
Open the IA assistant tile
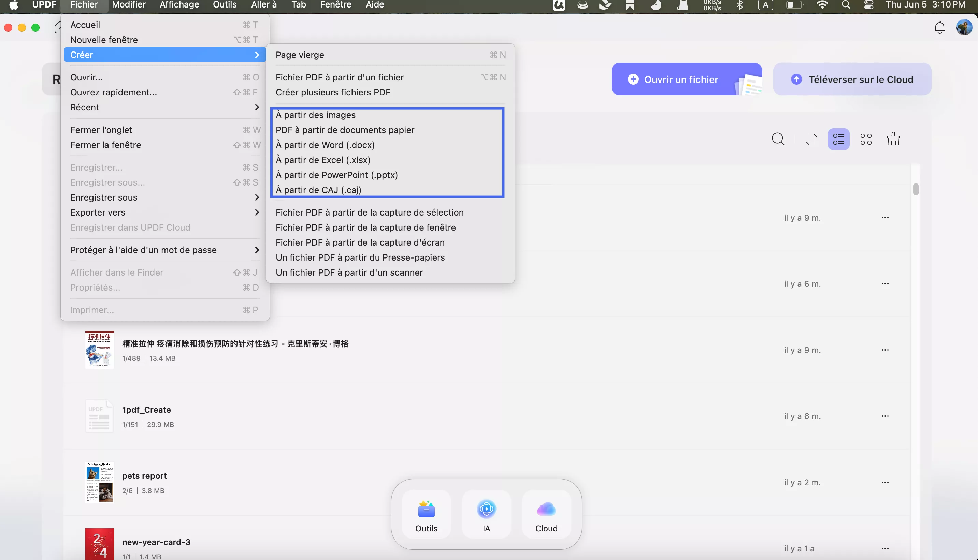tap(486, 515)
